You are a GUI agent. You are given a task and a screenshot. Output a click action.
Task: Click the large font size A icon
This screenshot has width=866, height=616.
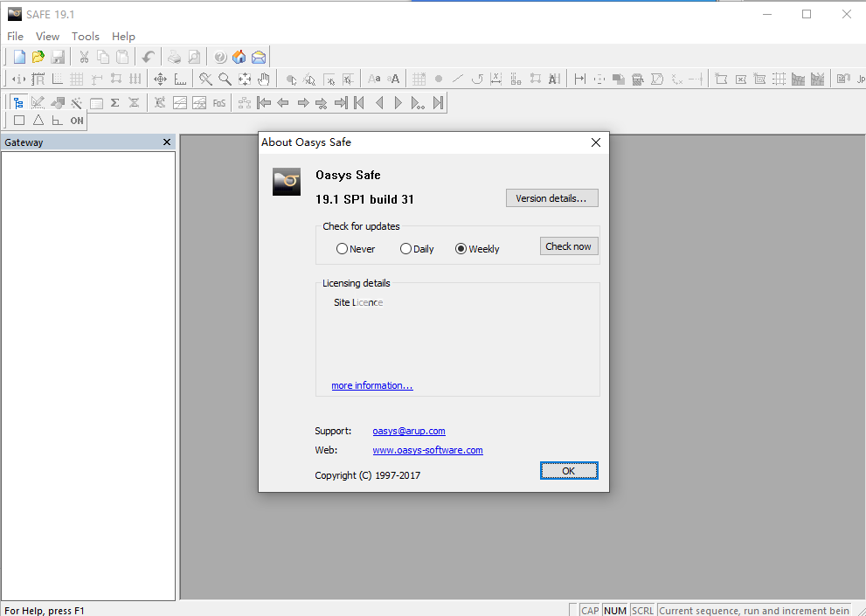(x=394, y=79)
